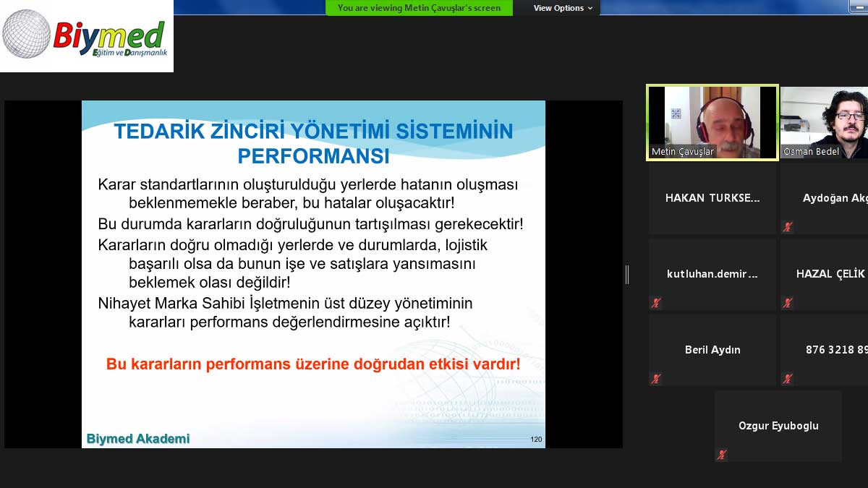Click the Ozgur Eyuboglu participant name
This screenshot has height=488, width=868.
(x=778, y=426)
